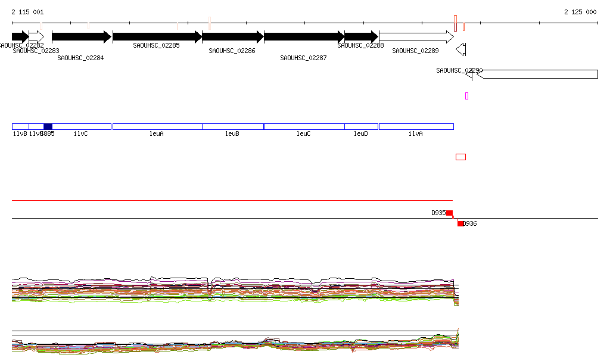This screenshot has width=610, height=364.
Task: Click the SAOUHSC_02290 label text
Action: click(x=459, y=70)
